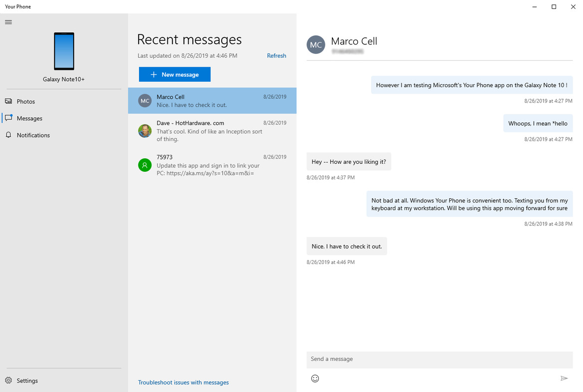Click the MC avatar in message list
Screen dimensions: 583x392
pos(145,101)
